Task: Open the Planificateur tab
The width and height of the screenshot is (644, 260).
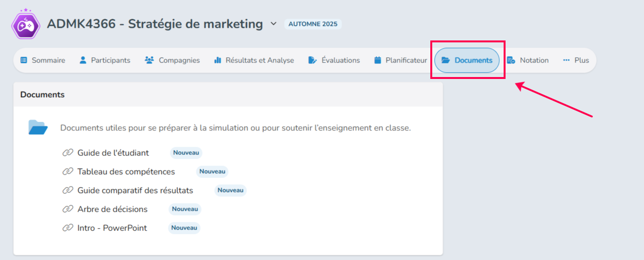Action: coord(400,60)
